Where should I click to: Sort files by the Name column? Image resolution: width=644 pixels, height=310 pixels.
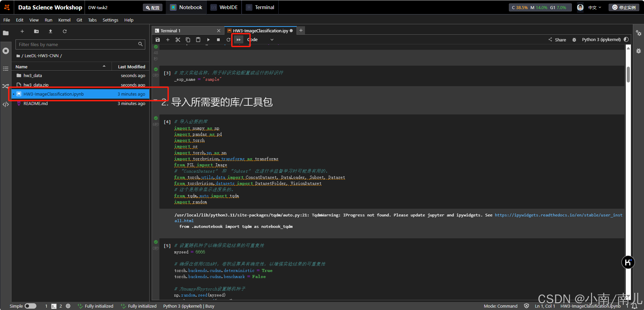(x=61, y=67)
